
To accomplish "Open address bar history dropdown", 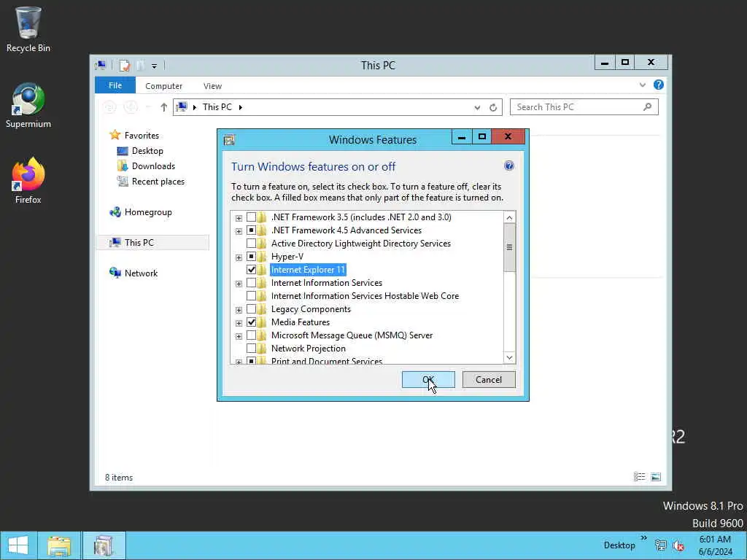I will click(477, 108).
